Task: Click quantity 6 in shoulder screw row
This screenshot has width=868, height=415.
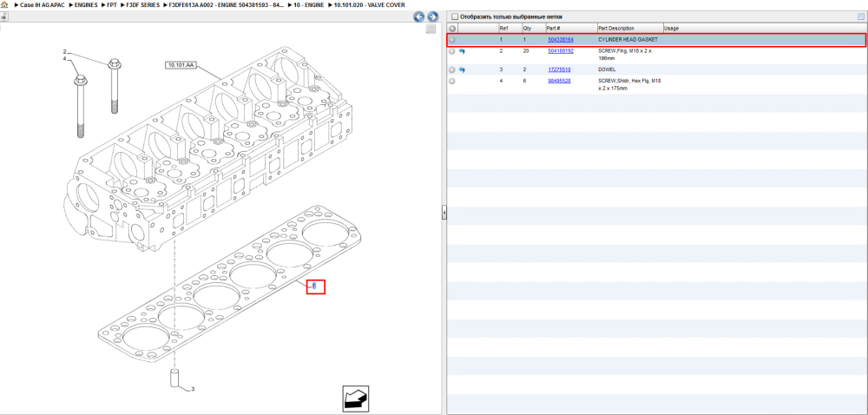Action: point(525,81)
